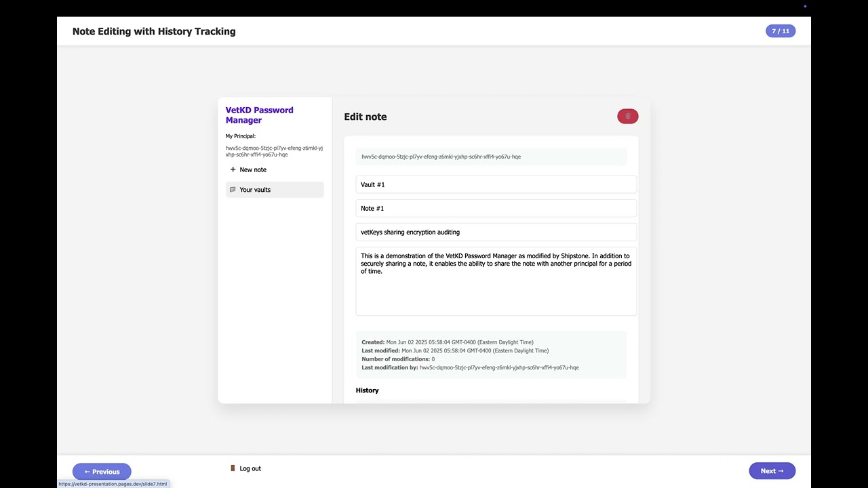Advance with the Next button
This screenshot has height=488, width=868.
coord(772,471)
